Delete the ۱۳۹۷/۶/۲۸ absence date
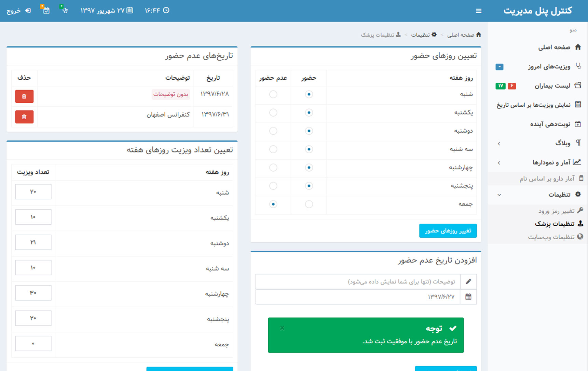Image resolution: width=588 pixels, height=371 pixels. tap(24, 96)
